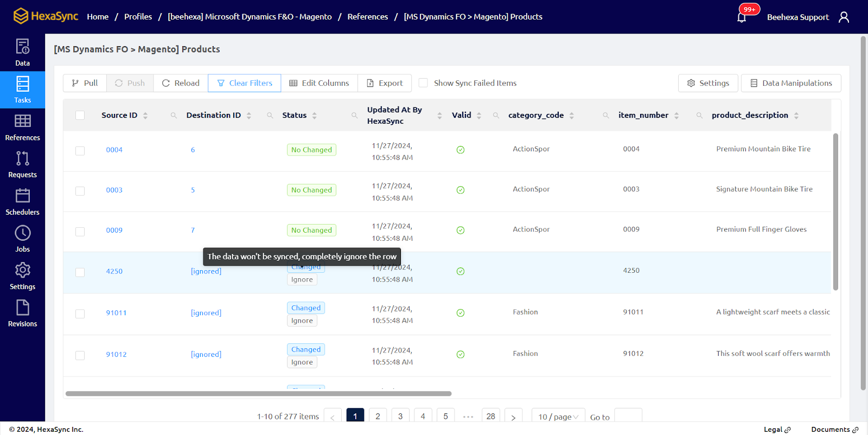Viewport: 868px width, 435px height.
Task: Search Status column magnifier icon
Action: pyautogui.click(x=354, y=116)
